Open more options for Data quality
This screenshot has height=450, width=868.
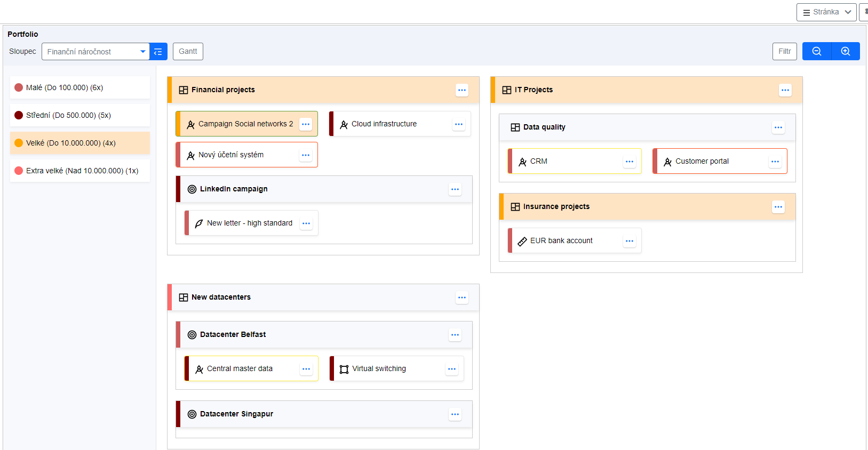click(778, 127)
